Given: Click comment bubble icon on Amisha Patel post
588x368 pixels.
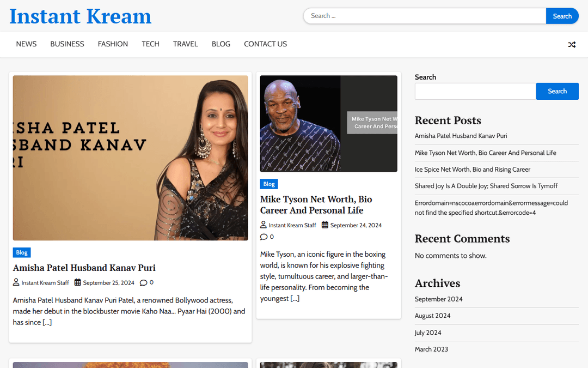Looking at the screenshot, I should click(x=143, y=283).
